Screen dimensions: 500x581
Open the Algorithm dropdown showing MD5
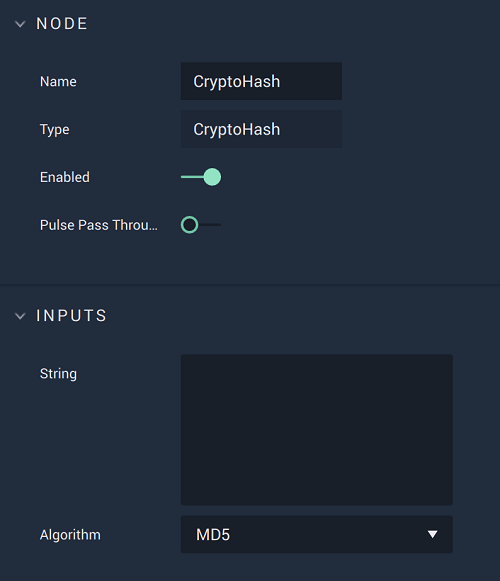(x=317, y=534)
